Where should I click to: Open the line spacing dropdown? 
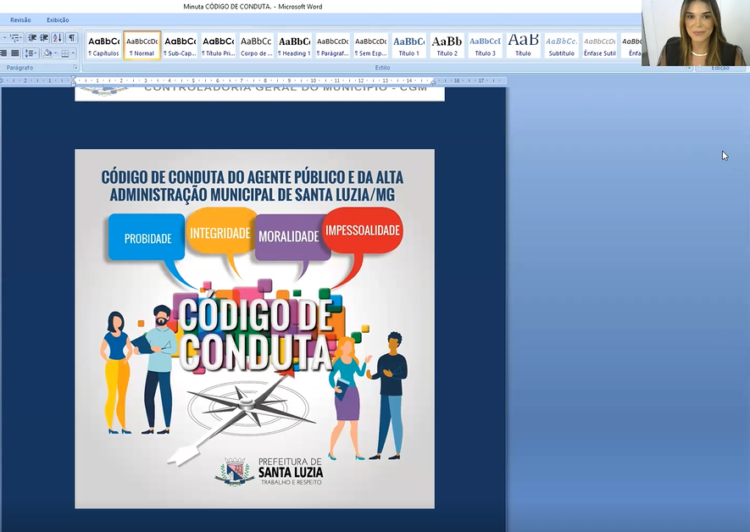click(x=31, y=53)
